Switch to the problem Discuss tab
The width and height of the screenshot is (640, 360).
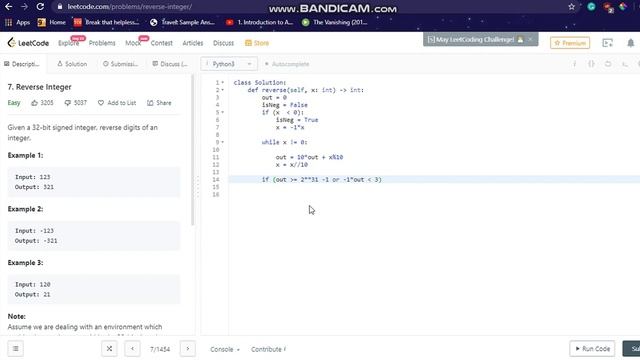(x=170, y=64)
